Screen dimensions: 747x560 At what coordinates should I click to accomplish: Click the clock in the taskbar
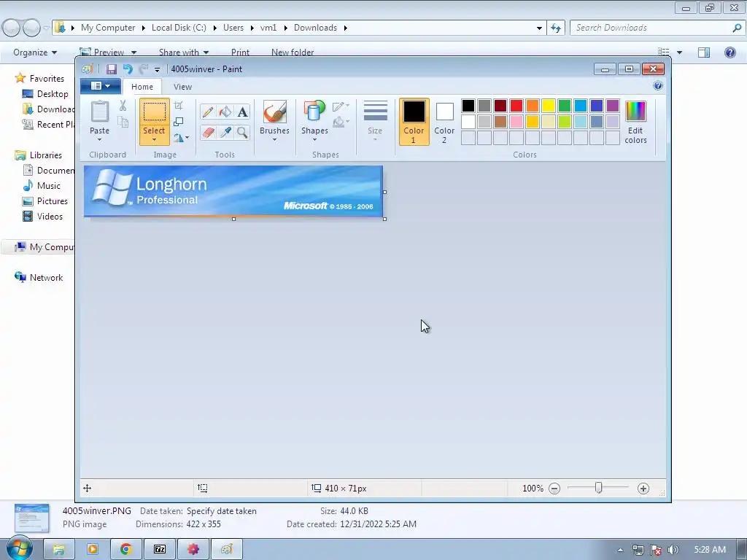tap(710, 550)
